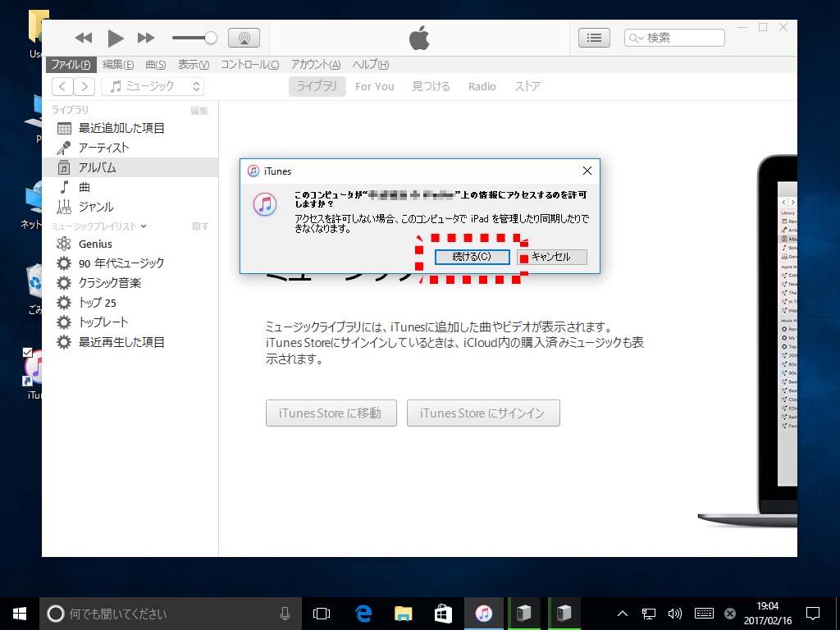The width and height of the screenshot is (840, 630).
Task: Click the play button in iTunes
Action: (116, 38)
